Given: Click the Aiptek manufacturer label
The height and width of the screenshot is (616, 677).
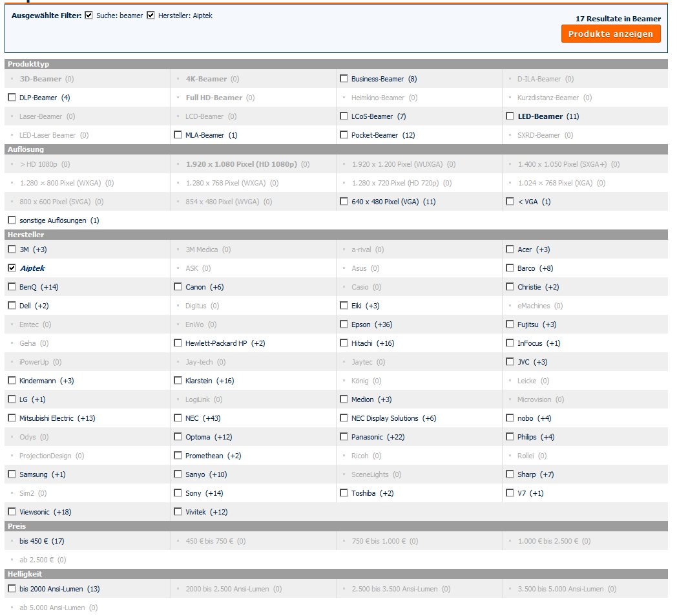Looking at the screenshot, I should click(33, 268).
